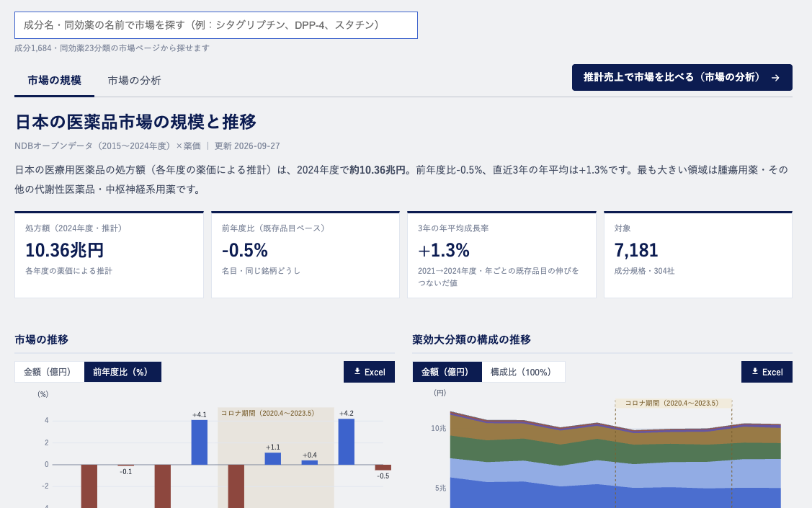This screenshot has width=812, height=508.
Task: Click the -0.5% year-over-year card value
Action: point(245,251)
